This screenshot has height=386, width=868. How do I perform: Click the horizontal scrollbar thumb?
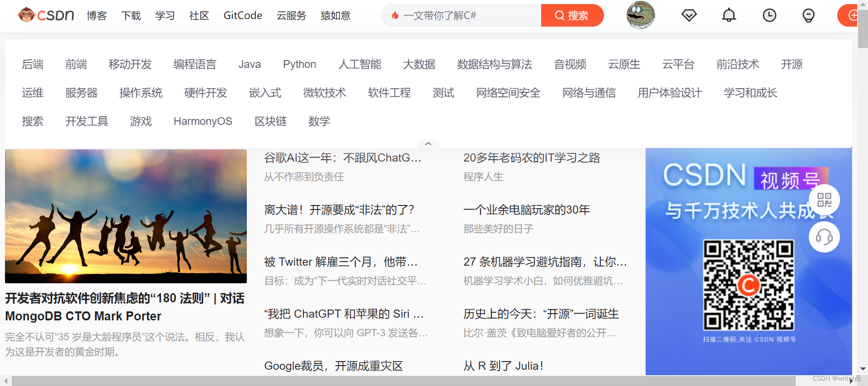point(404,381)
